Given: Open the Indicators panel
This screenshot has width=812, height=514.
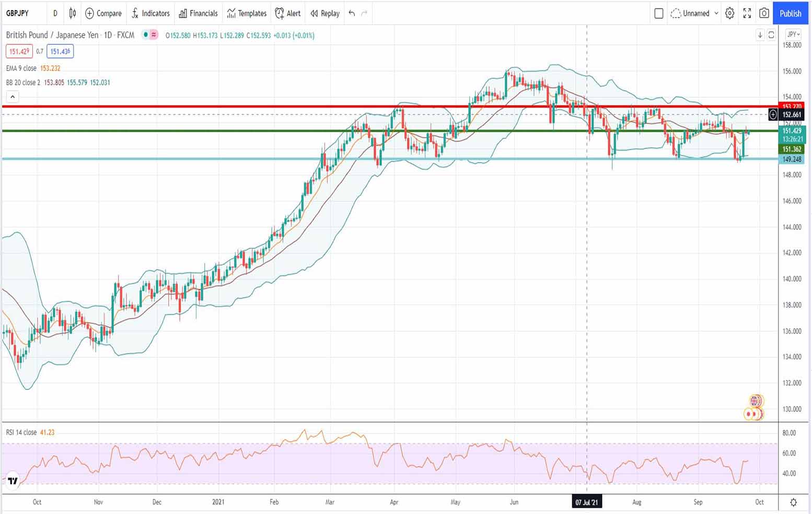Looking at the screenshot, I should (150, 14).
